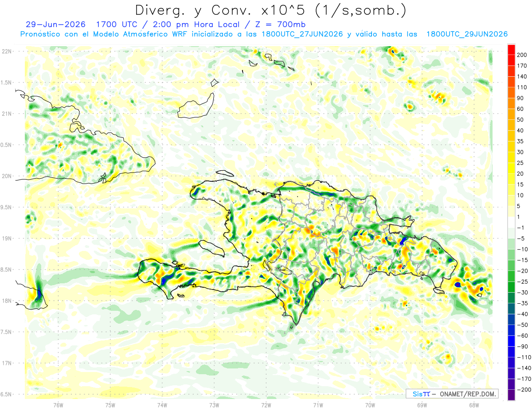The width and height of the screenshot is (532, 411).
Task: Click the positive '35' colorbar value
Action: (x=520, y=141)
